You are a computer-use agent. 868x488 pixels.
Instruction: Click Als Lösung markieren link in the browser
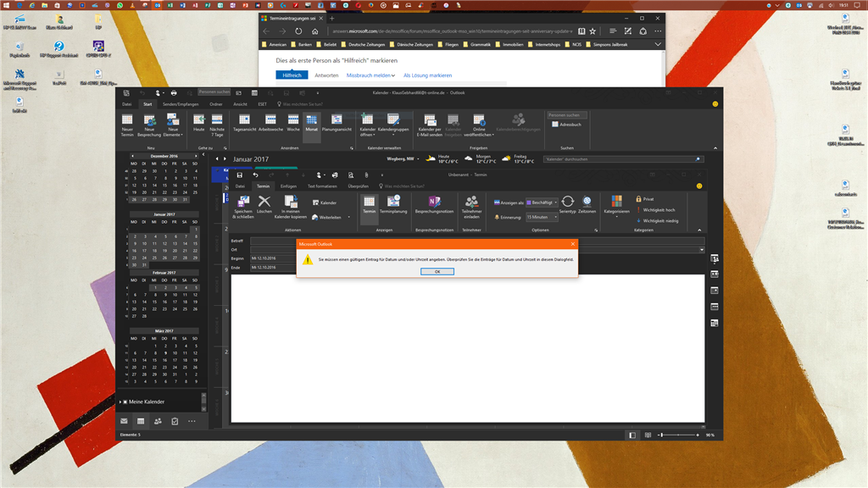pos(427,75)
